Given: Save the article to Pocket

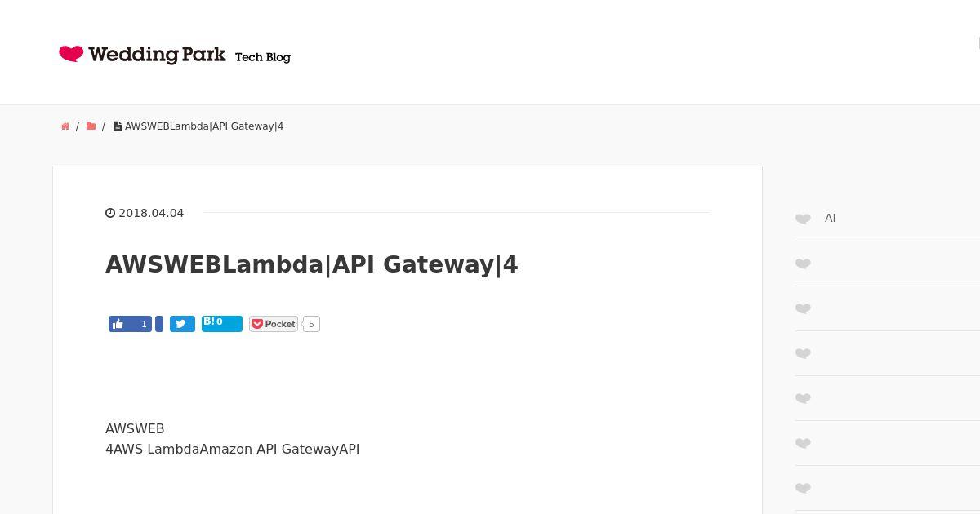Looking at the screenshot, I should click(x=274, y=324).
